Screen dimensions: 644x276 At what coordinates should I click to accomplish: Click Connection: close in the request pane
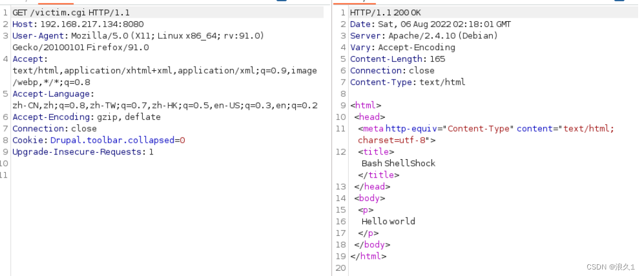coord(55,129)
